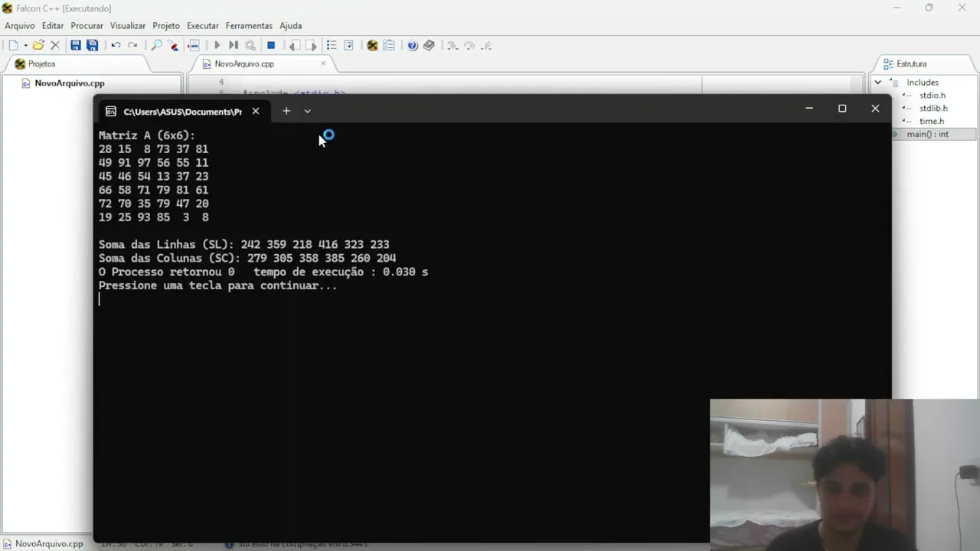
Task: Click the debug step over icon
Action: (469, 45)
